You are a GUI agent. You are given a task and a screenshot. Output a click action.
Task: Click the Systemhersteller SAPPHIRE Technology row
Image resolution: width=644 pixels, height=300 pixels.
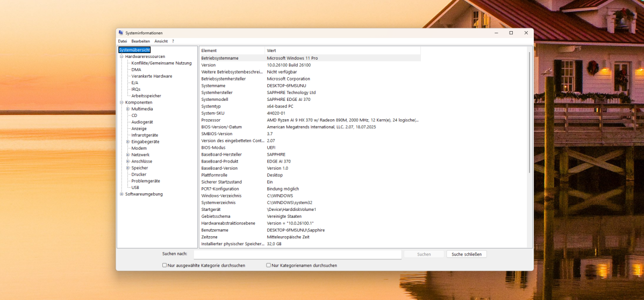pyautogui.click(x=310, y=93)
